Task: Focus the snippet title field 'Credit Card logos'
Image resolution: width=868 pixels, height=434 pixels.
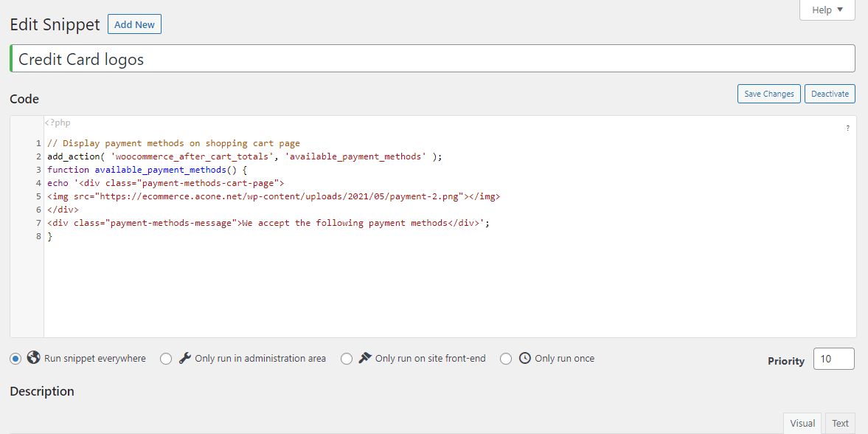Action: click(x=432, y=59)
